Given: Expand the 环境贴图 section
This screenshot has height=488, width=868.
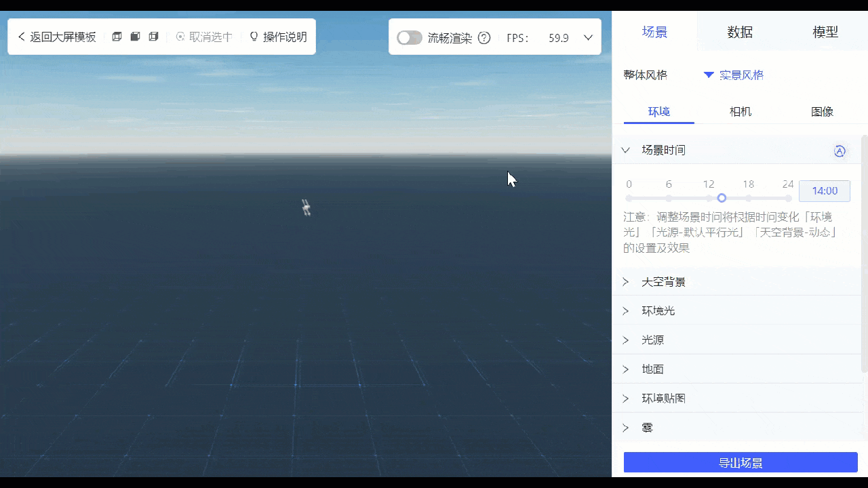Looking at the screenshot, I should (736, 399).
